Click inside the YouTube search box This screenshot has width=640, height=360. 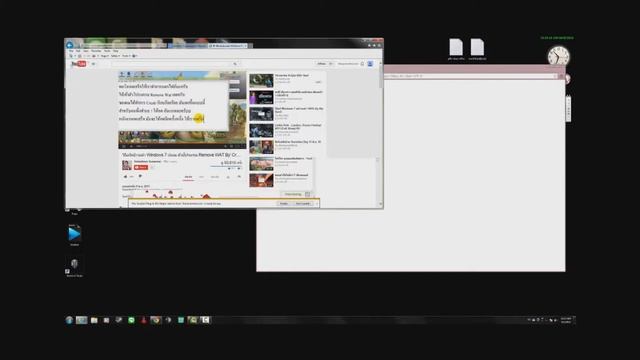(171, 64)
